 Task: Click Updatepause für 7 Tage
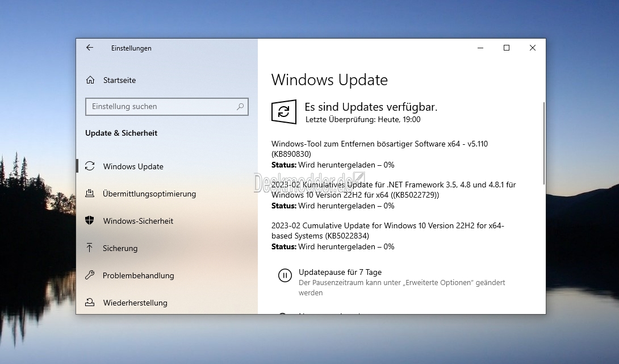[340, 272]
